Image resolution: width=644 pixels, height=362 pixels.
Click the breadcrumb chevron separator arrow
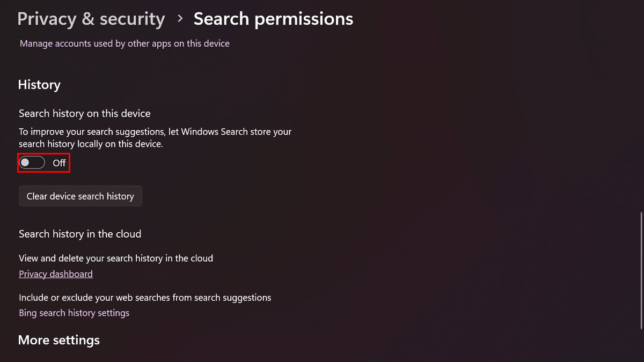180,19
